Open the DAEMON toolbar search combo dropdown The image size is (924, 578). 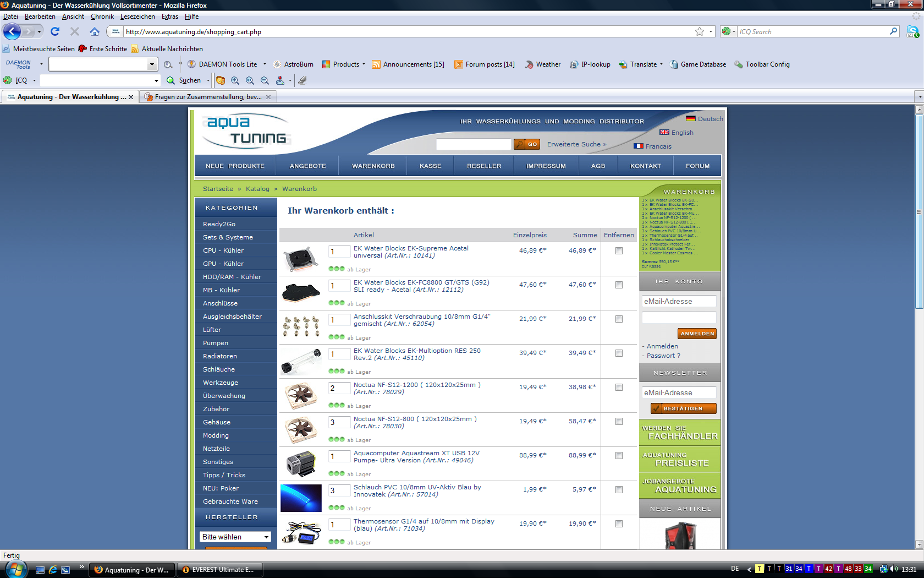click(152, 64)
